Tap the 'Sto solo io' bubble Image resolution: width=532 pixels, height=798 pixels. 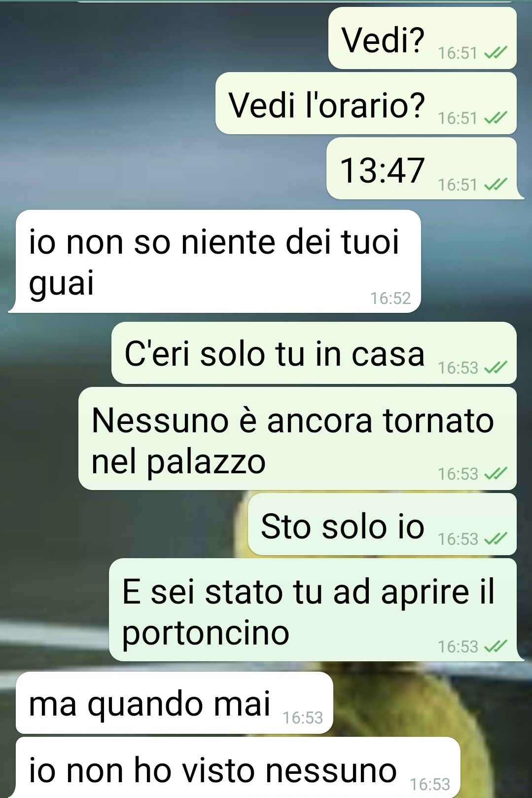pos(382,524)
